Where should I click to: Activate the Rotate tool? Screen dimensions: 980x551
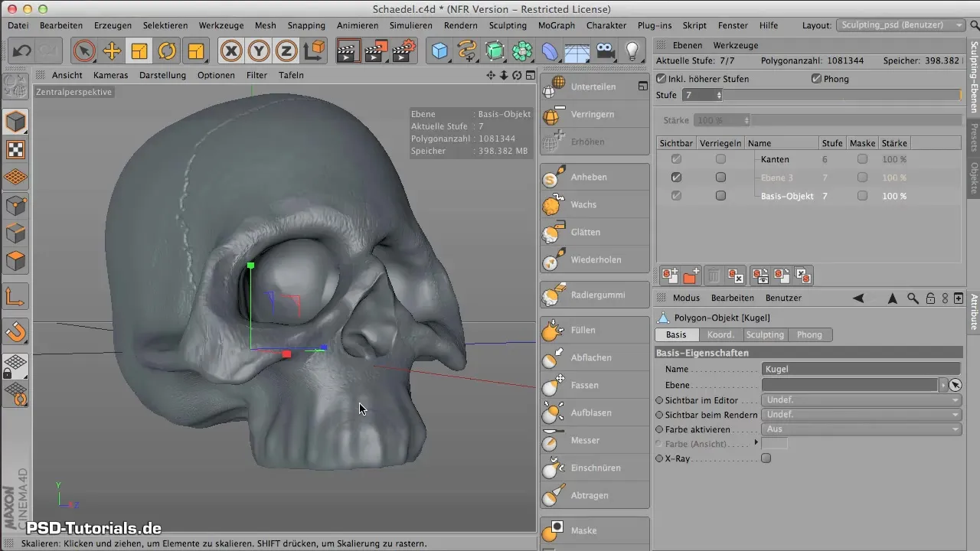pos(167,51)
